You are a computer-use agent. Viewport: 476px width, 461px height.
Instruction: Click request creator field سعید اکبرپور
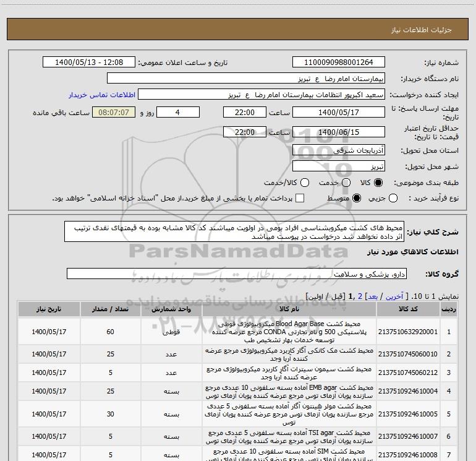point(261,94)
